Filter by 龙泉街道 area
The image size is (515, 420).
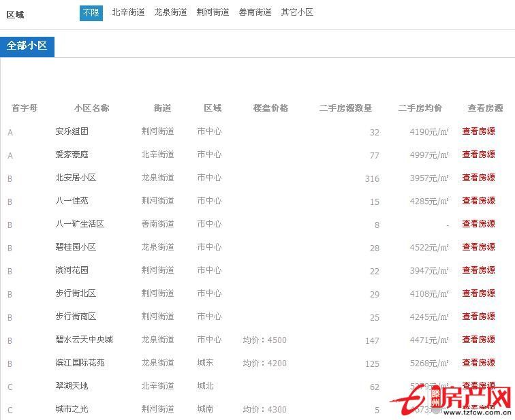(170, 12)
